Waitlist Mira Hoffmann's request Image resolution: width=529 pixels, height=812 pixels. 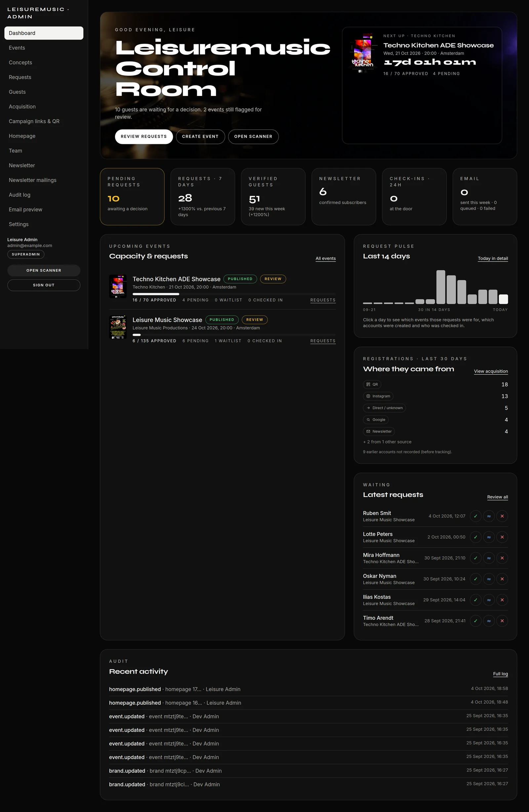click(489, 558)
